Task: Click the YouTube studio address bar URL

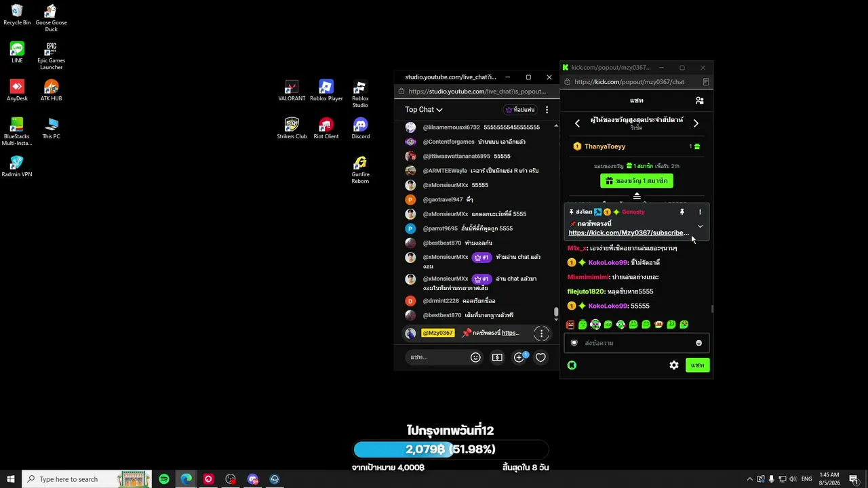Action: pyautogui.click(x=477, y=91)
